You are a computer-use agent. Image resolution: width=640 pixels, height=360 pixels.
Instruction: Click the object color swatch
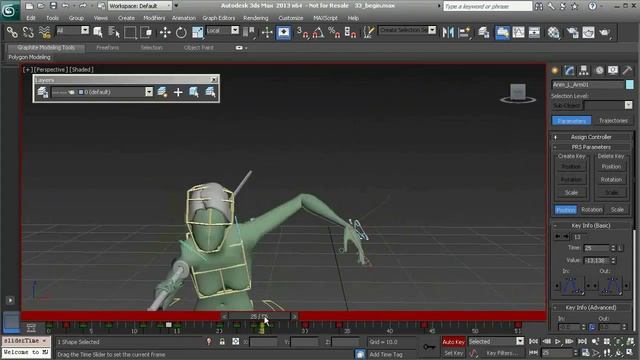pos(629,84)
